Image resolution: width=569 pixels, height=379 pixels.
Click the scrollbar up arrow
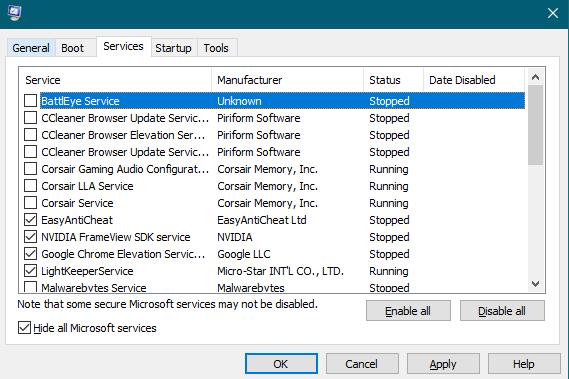[x=535, y=77]
